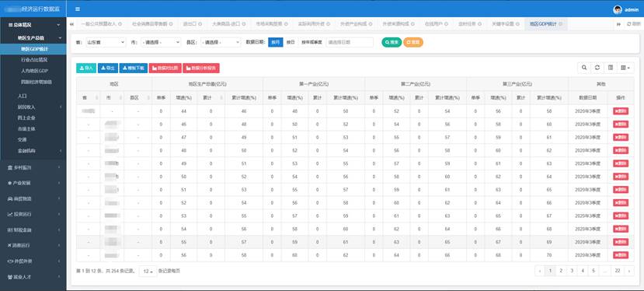Switch to the 社会消费品零售额 tab

152,24
